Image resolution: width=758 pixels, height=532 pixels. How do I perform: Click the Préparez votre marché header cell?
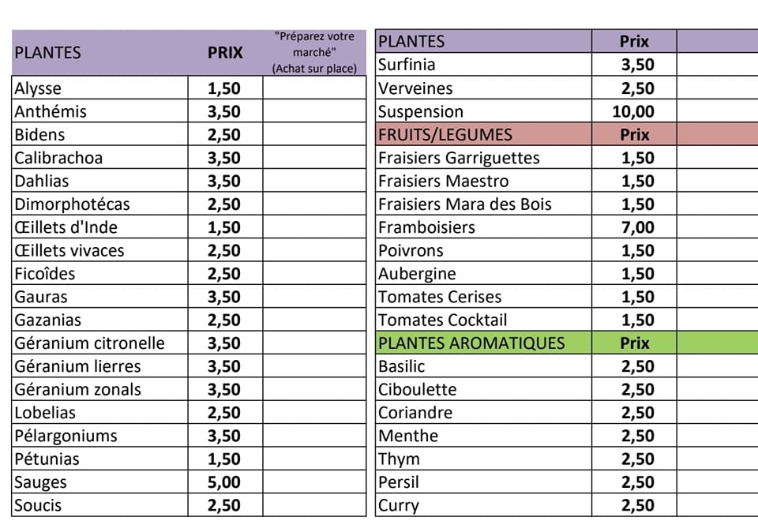pyautogui.click(x=315, y=53)
